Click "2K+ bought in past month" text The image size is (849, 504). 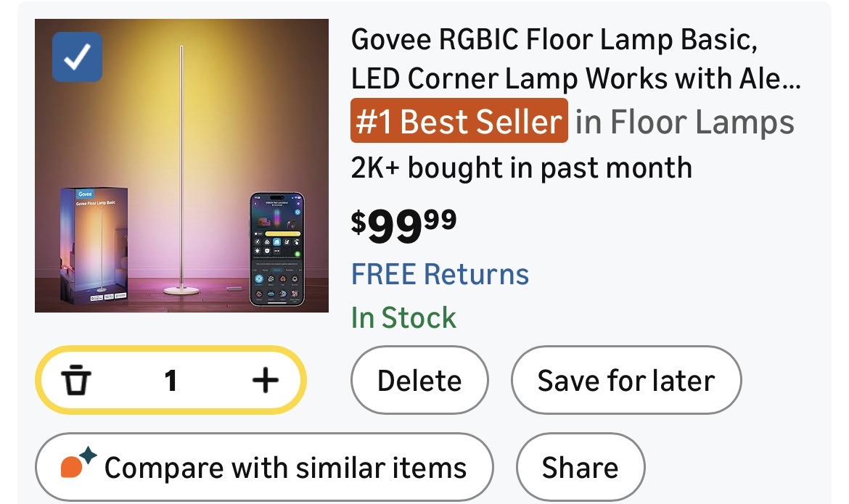521,168
